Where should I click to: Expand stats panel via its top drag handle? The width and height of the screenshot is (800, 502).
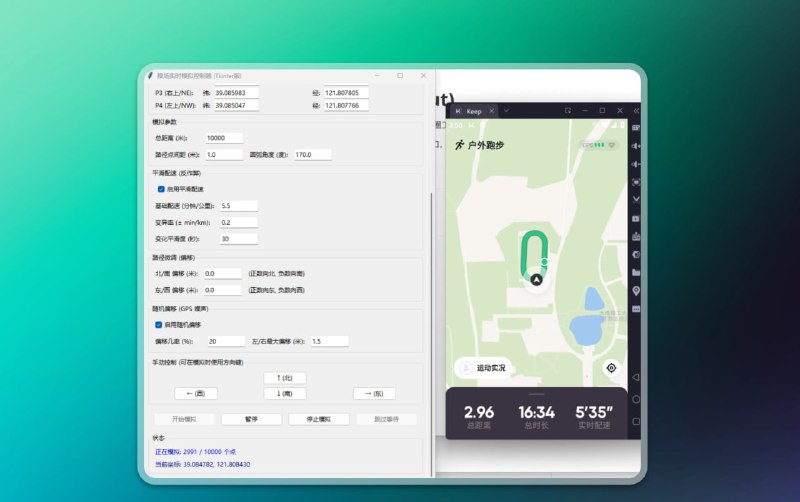pyautogui.click(x=536, y=394)
